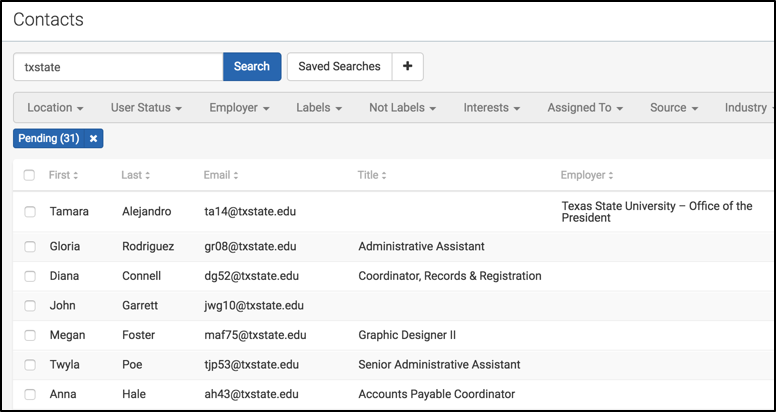Sort by the Employer column
The image size is (776, 412).
tap(587, 175)
